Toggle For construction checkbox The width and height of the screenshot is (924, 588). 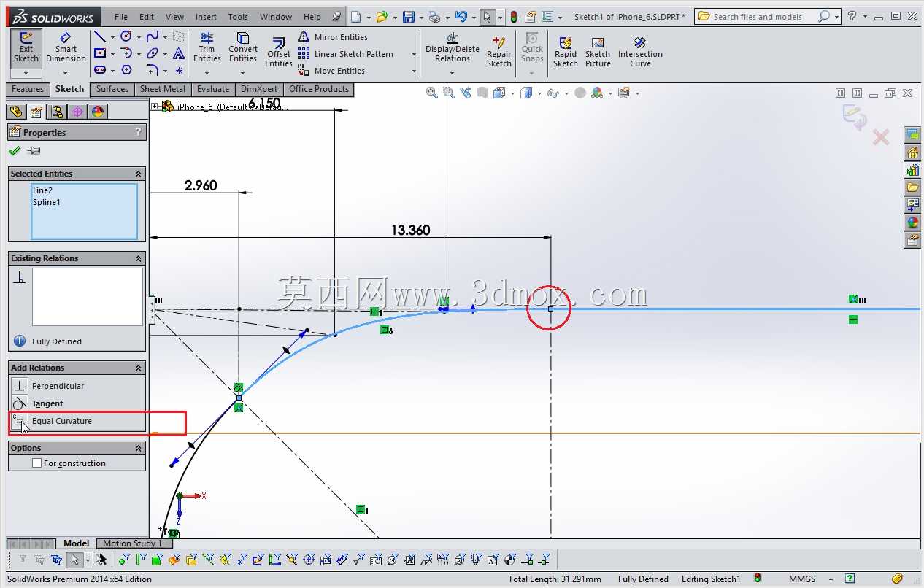click(37, 463)
